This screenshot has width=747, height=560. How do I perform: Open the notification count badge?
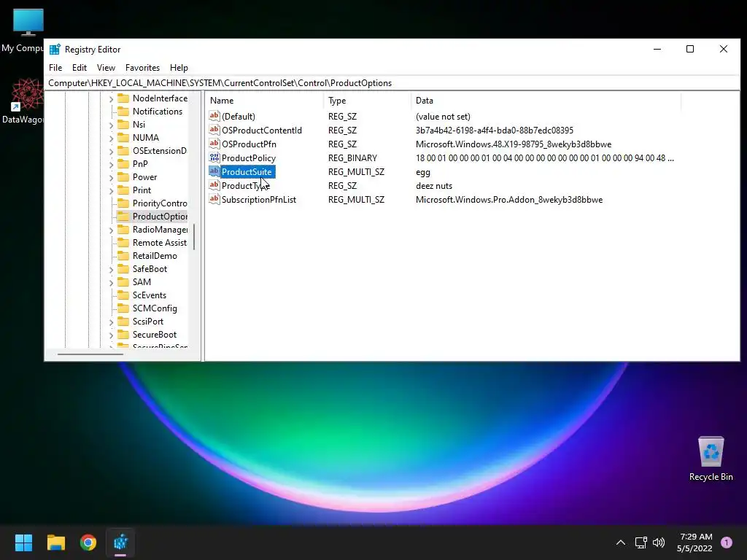(727, 542)
